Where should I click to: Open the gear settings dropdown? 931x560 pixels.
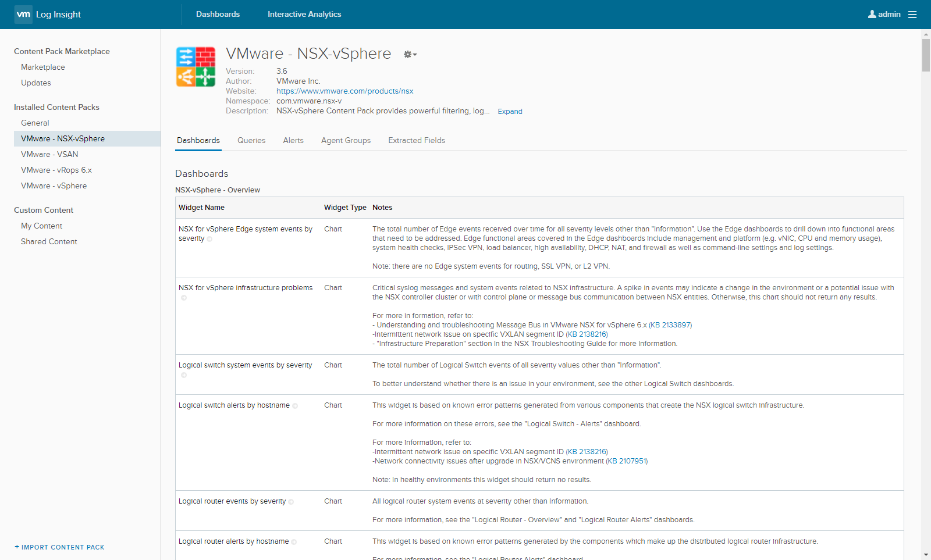point(410,55)
